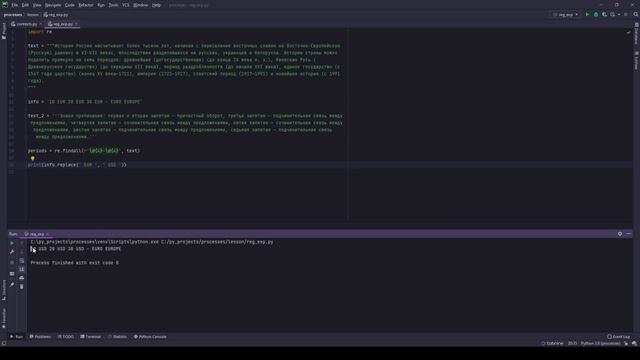Toggle tool window bars icon bottom-left corner
This screenshot has width=640, height=360.
pyautogui.click(x=4, y=344)
